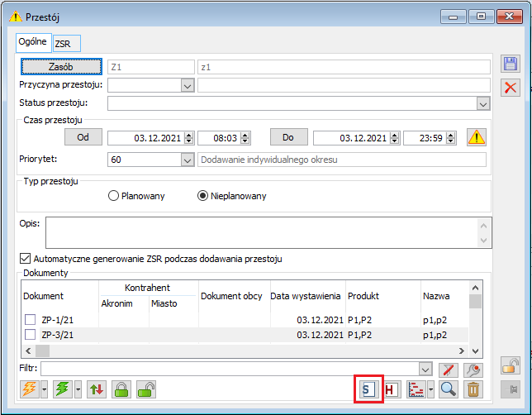Click the magnifying glass preview icon
Viewport: 532px width, 415px height.
click(x=449, y=389)
